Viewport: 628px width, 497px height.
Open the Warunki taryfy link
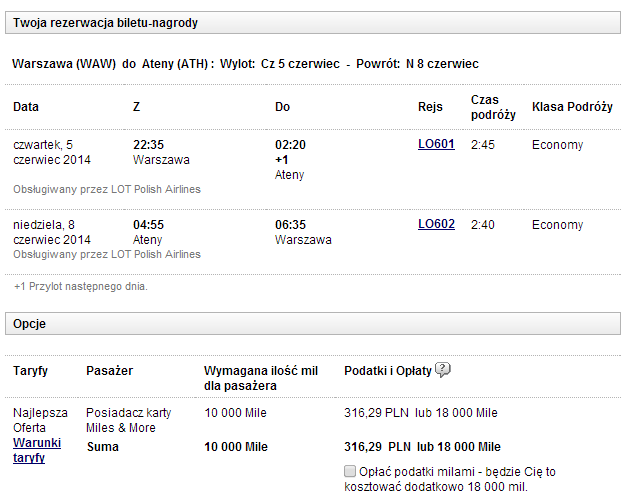(x=35, y=450)
